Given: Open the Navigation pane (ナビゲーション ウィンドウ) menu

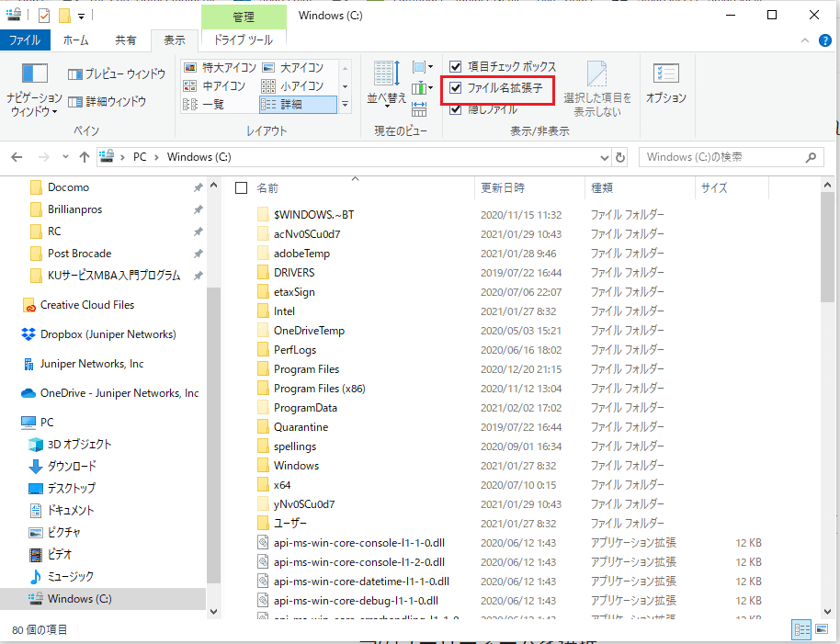Looking at the screenshot, I should tap(34, 90).
